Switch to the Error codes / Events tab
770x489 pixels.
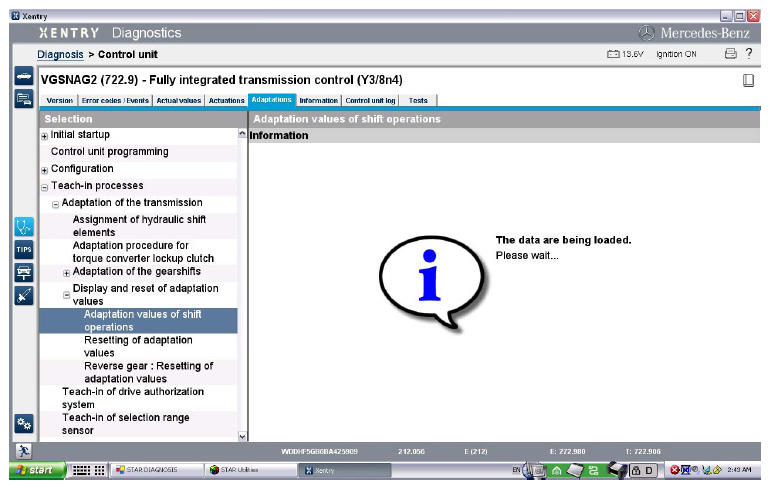pyautogui.click(x=115, y=100)
